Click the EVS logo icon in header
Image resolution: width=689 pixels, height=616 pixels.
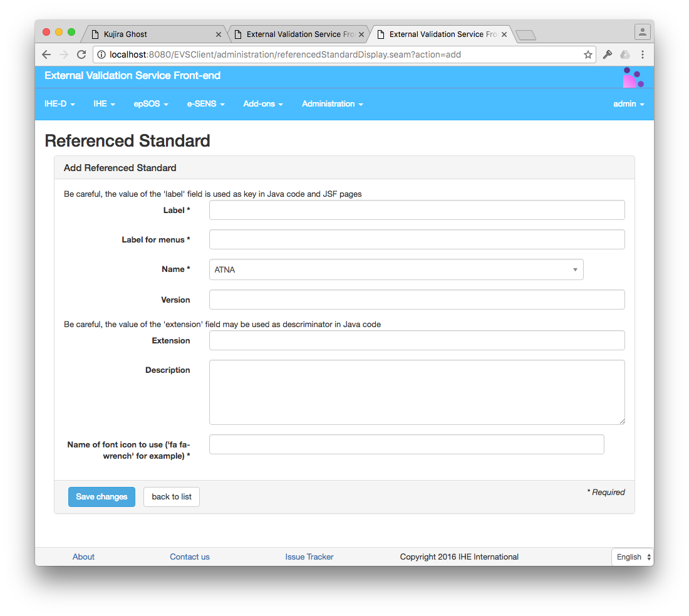point(633,77)
